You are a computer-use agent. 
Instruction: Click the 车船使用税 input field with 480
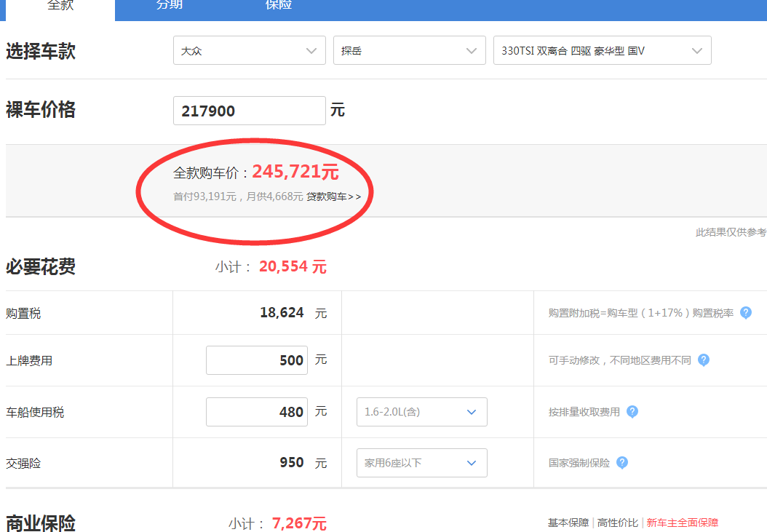[257, 412]
